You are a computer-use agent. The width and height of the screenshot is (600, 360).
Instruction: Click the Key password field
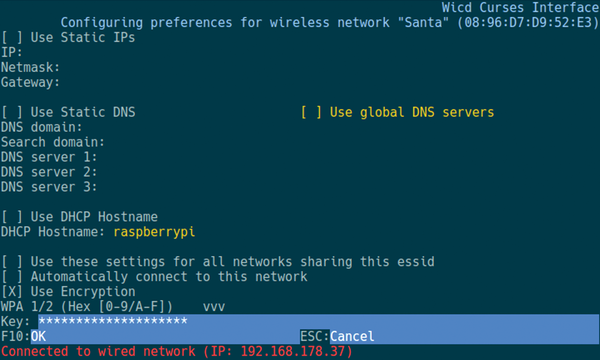[x=318, y=321]
